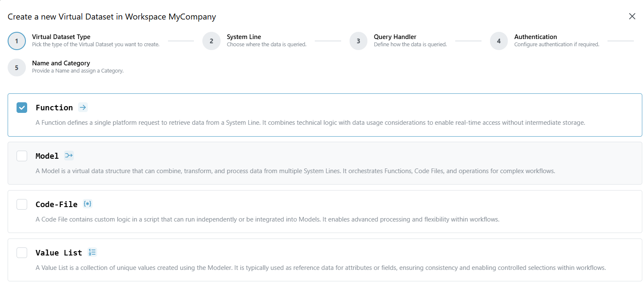
Task: Jump to the Query Handler step
Action: pyautogui.click(x=395, y=37)
